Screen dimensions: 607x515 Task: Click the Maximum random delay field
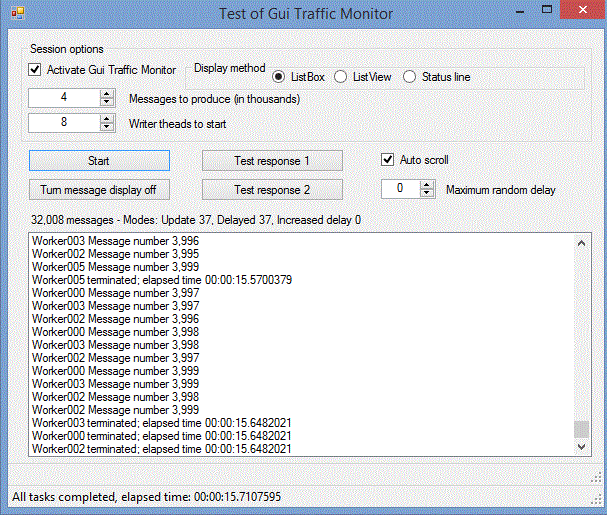point(401,189)
